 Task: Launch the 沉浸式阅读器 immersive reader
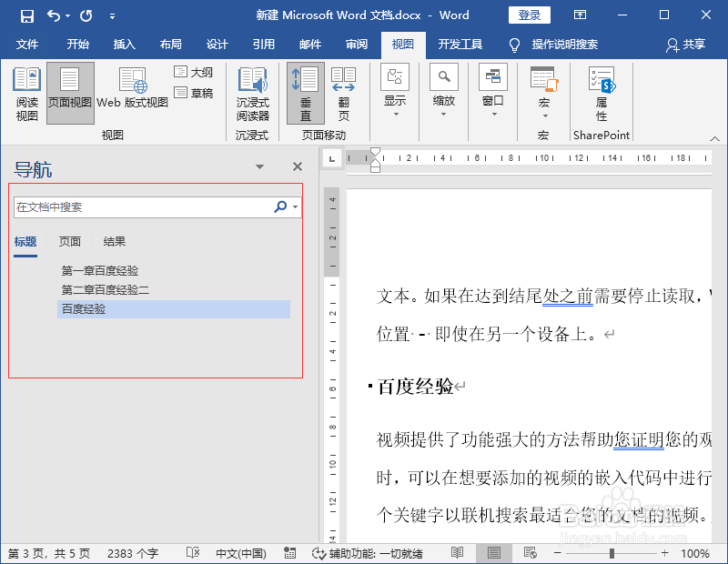coord(253,95)
